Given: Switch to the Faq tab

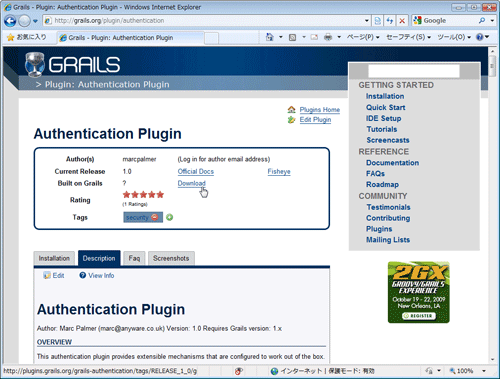Looking at the screenshot, I should click(134, 258).
